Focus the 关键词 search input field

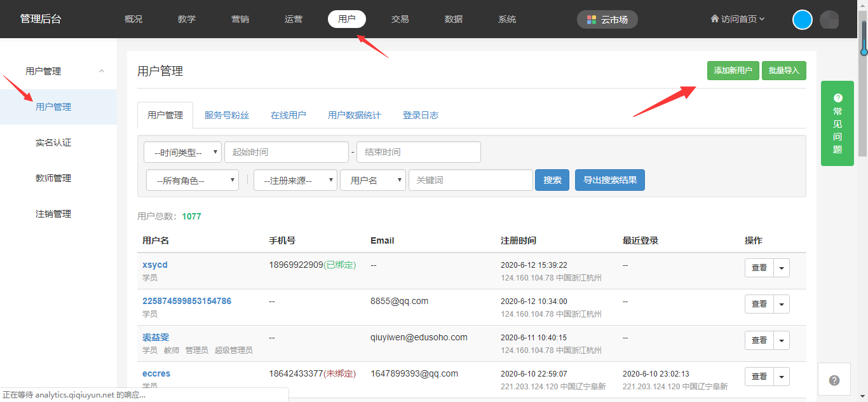click(470, 181)
